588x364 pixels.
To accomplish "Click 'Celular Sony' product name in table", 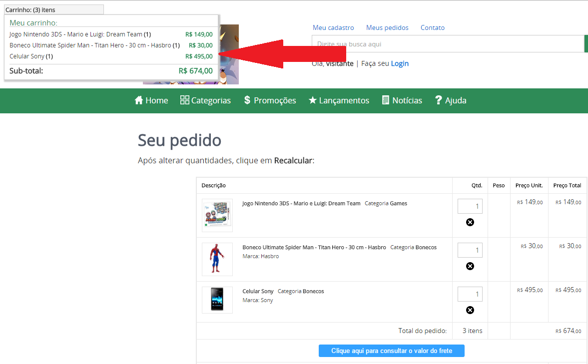I will [x=258, y=291].
